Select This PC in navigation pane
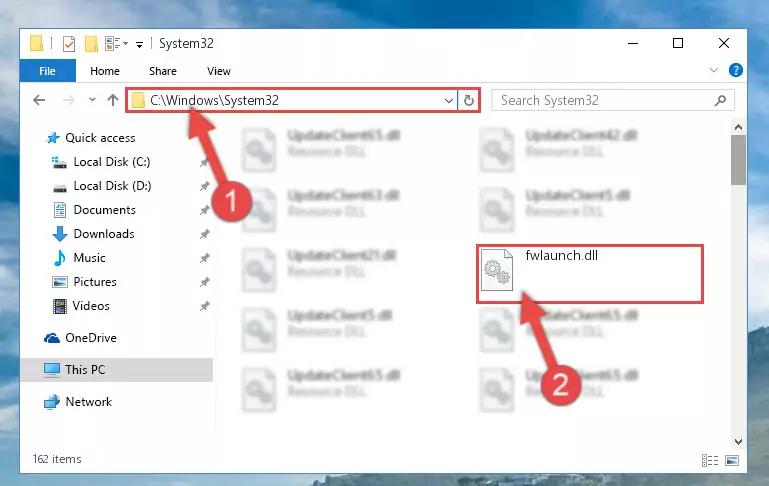 coord(117,370)
